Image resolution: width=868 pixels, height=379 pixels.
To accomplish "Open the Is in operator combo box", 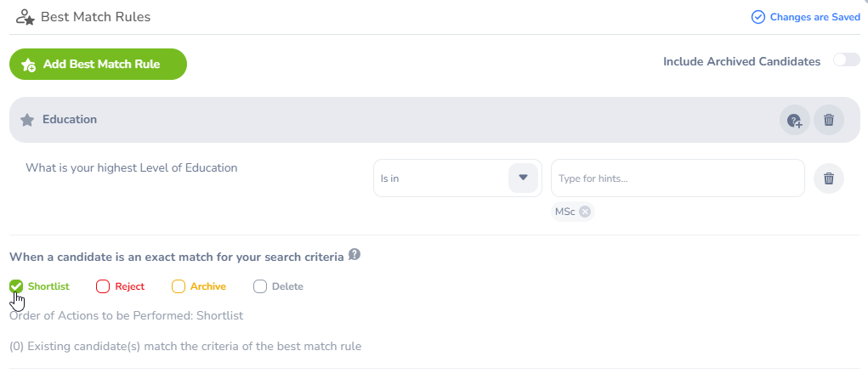I will pyautogui.click(x=440, y=178).
